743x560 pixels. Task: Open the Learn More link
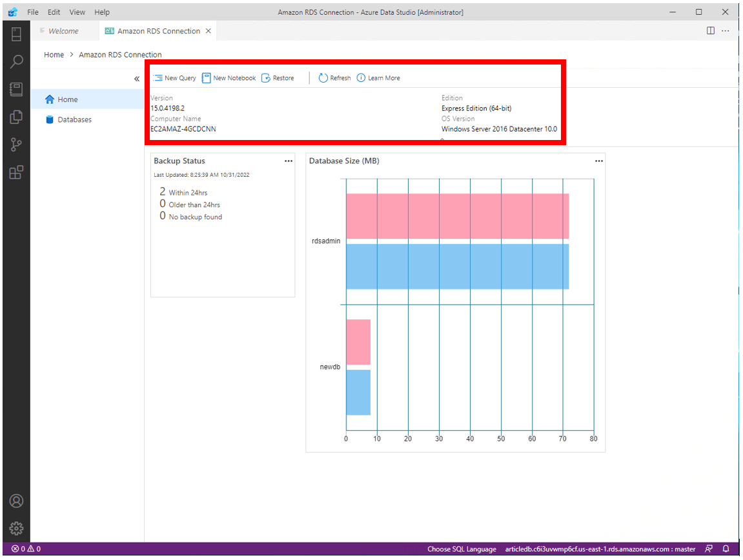(378, 78)
